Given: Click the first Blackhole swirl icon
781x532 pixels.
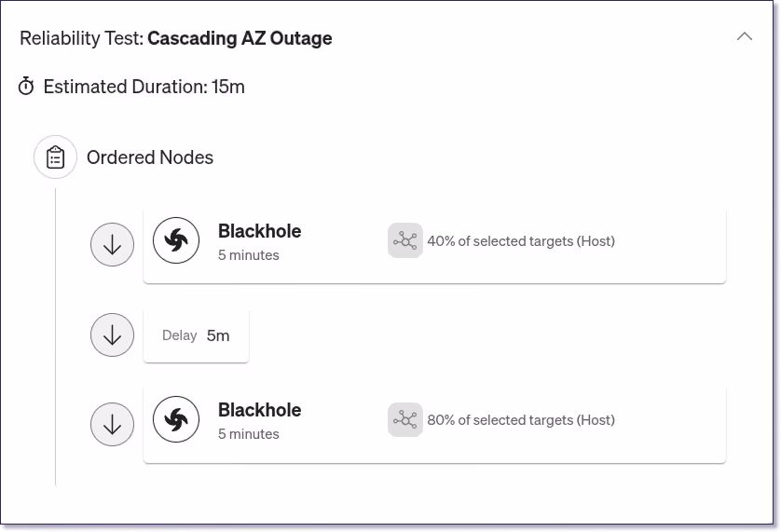Looking at the screenshot, I should (x=176, y=240).
